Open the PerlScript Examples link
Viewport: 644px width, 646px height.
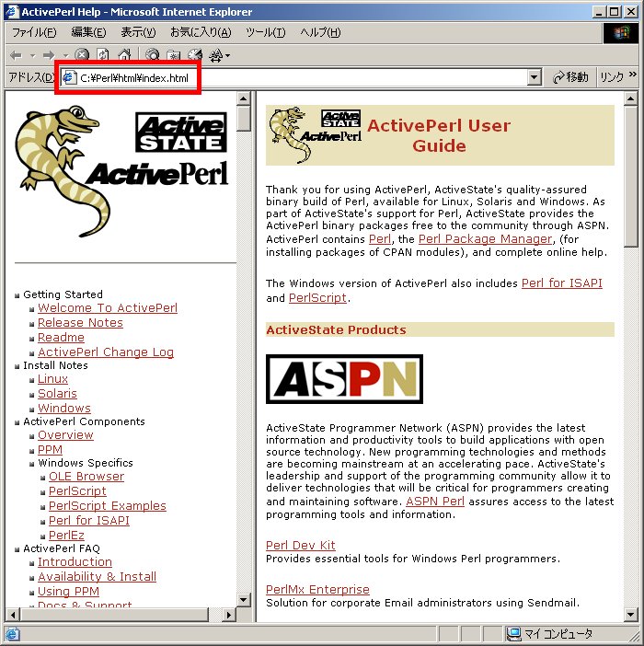click(108, 506)
